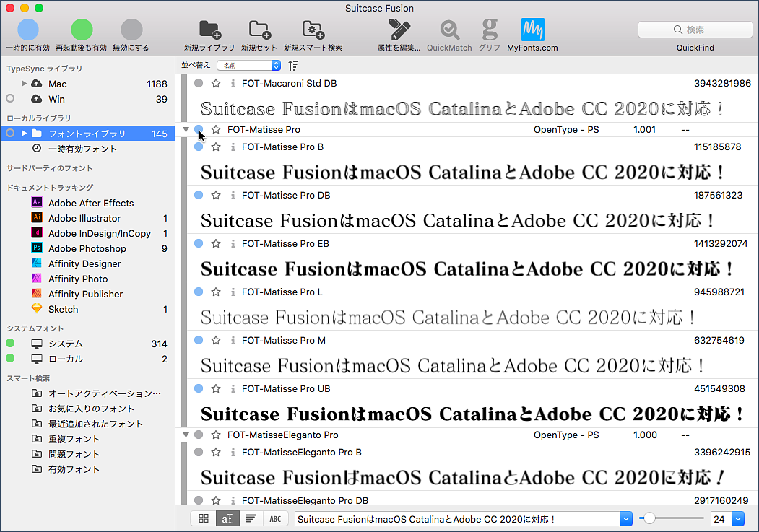Screen dimensions: 759x532
Task: Open the sort by (並べ替え) dropdown
Action: pos(249,65)
